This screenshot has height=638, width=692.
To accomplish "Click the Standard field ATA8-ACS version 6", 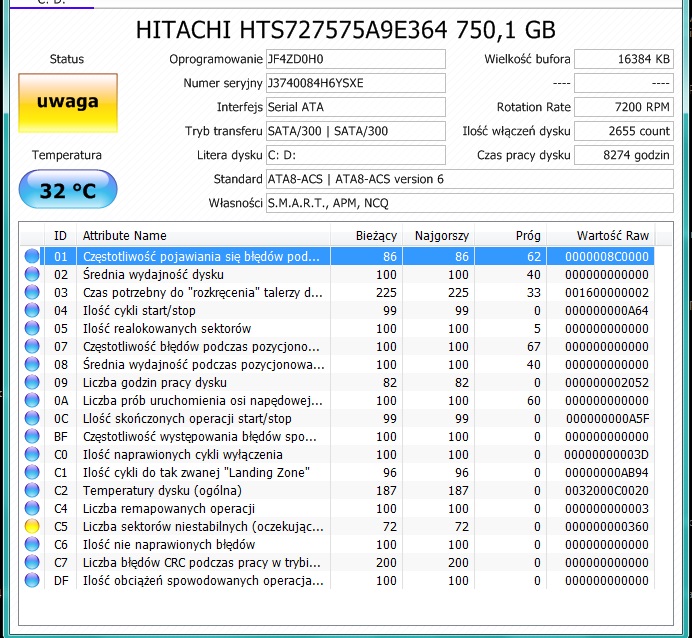I will [x=470, y=179].
